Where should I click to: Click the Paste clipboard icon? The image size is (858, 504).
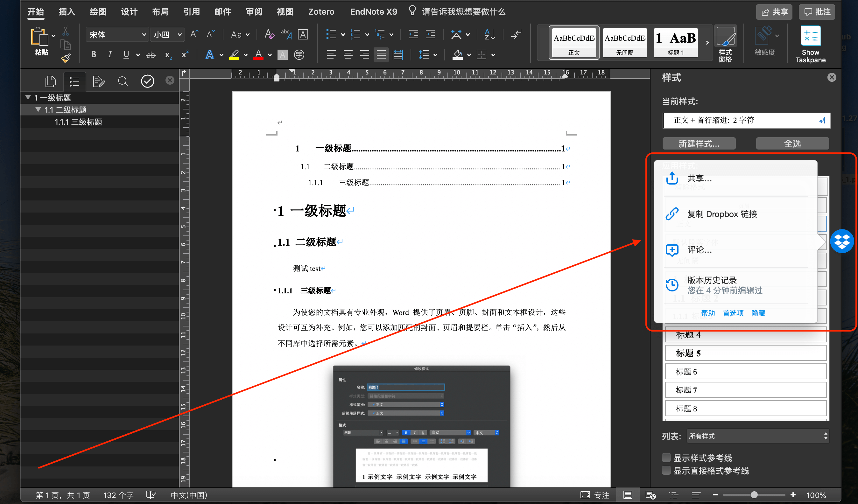click(39, 37)
